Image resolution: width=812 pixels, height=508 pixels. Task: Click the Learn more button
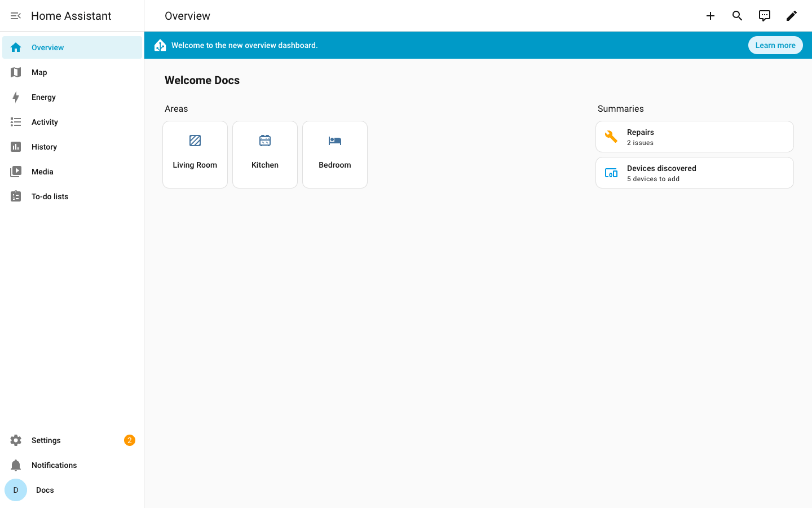click(775, 45)
